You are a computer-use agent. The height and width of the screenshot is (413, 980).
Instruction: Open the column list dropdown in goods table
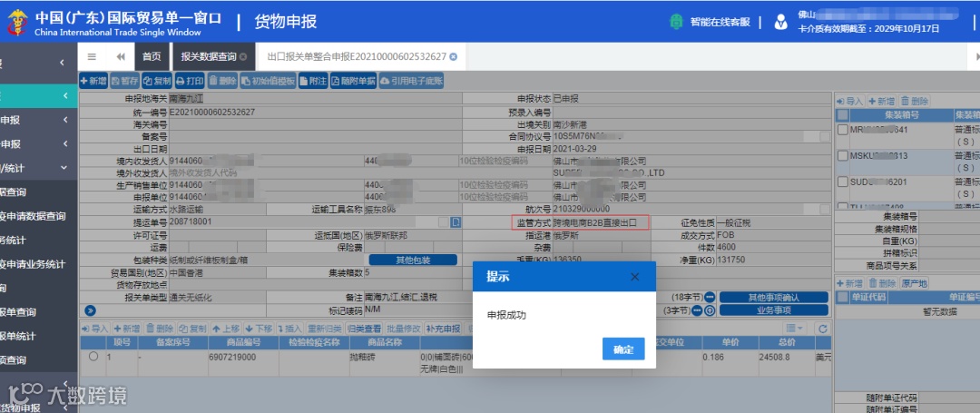point(795,329)
